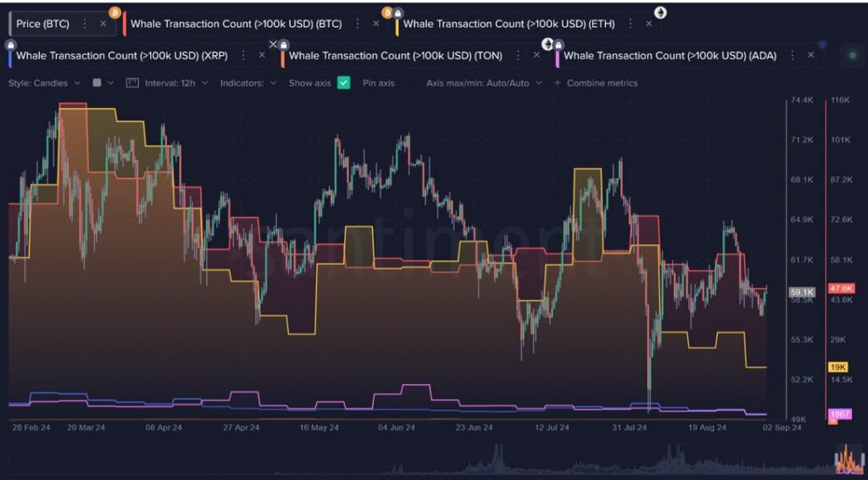Image resolution: width=868 pixels, height=480 pixels.
Task: Remove the Price (BTC) metric
Action: click(x=103, y=24)
